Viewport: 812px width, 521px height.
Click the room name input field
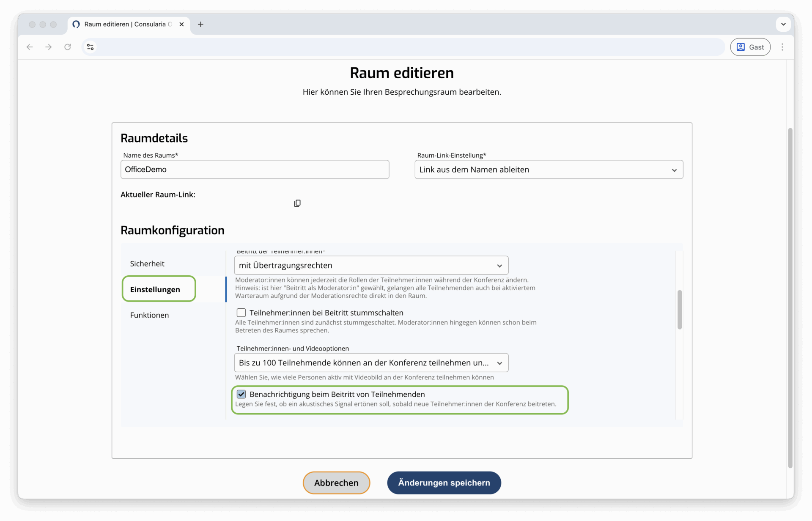click(x=255, y=170)
